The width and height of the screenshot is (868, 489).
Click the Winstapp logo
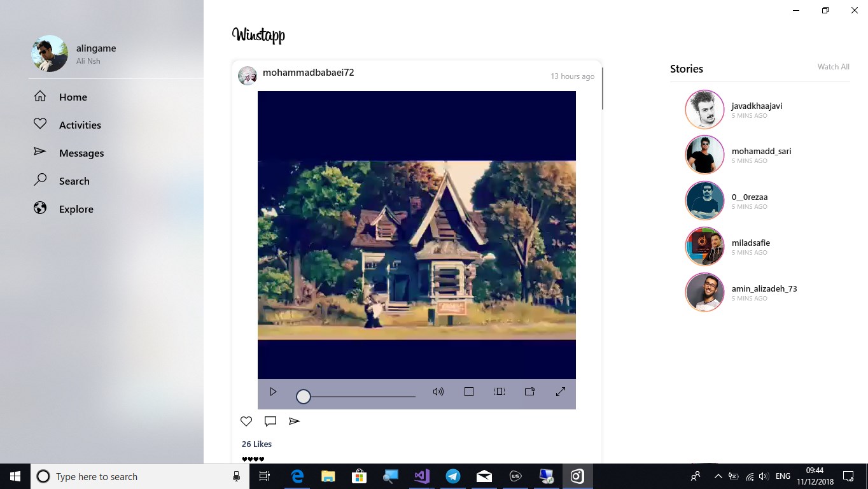(x=258, y=35)
